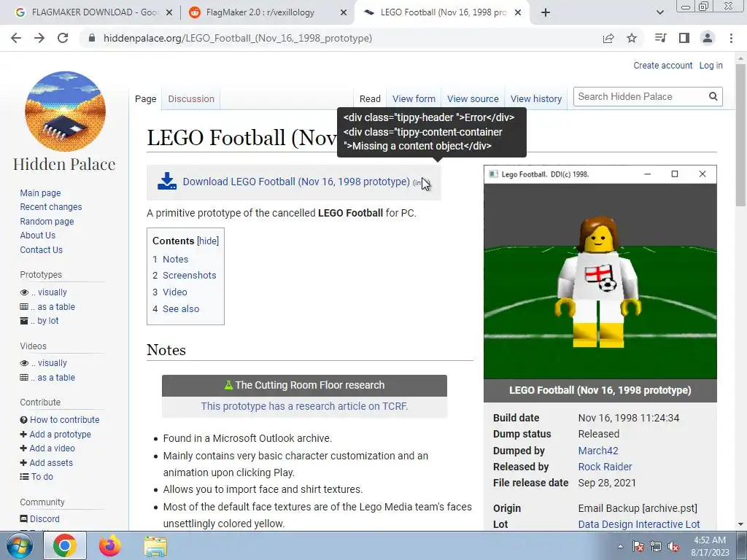Open Download LEGO Football prototype link
Screen dimensions: 747x560
click(296, 182)
